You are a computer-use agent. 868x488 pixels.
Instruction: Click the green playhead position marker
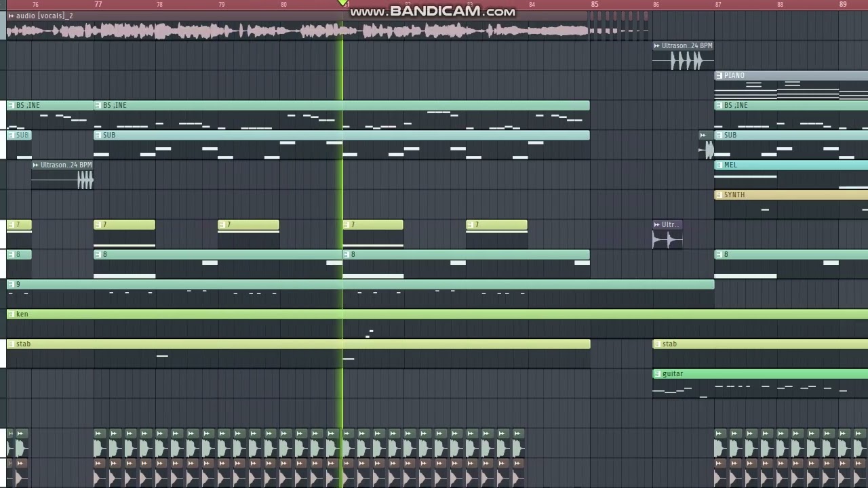click(x=343, y=3)
